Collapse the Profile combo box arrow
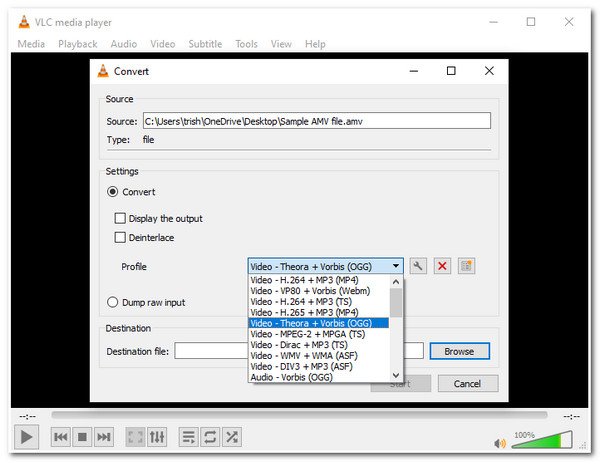 [396, 266]
